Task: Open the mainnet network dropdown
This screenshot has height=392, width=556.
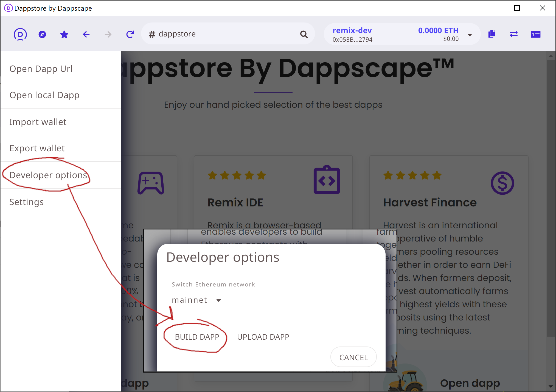Action: coord(196,300)
